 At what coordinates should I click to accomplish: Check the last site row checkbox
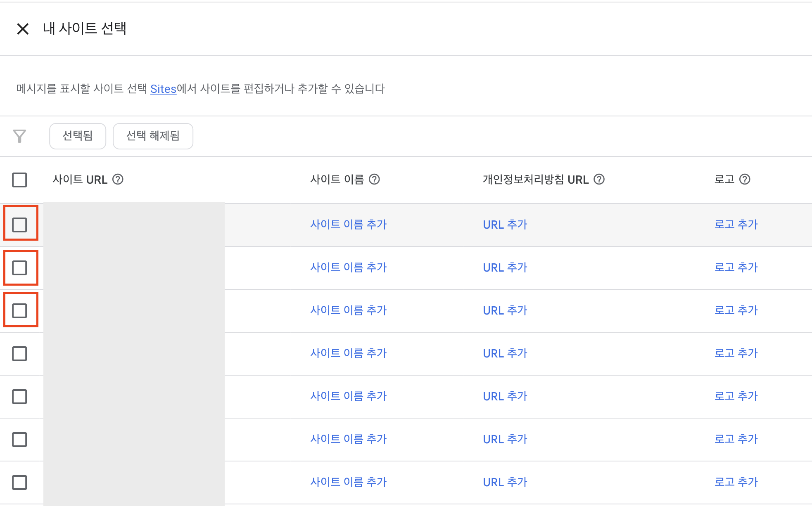pyautogui.click(x=19, y=483)
